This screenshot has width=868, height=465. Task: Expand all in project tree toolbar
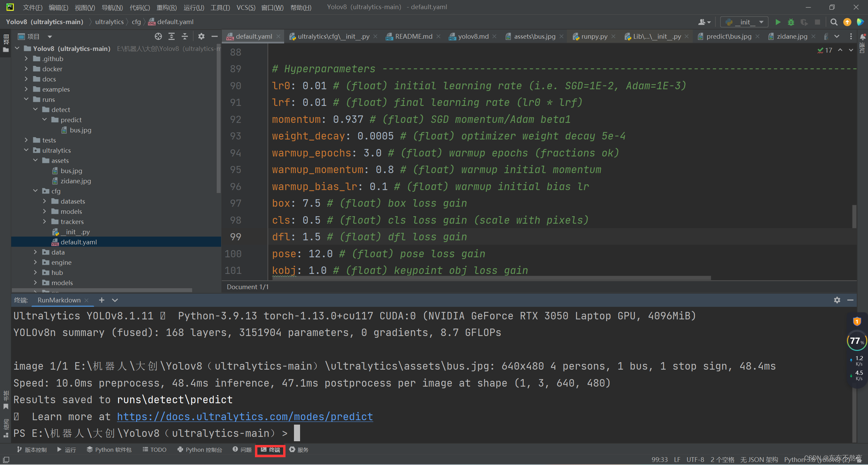pyautogui.click(x=172, y=36)
